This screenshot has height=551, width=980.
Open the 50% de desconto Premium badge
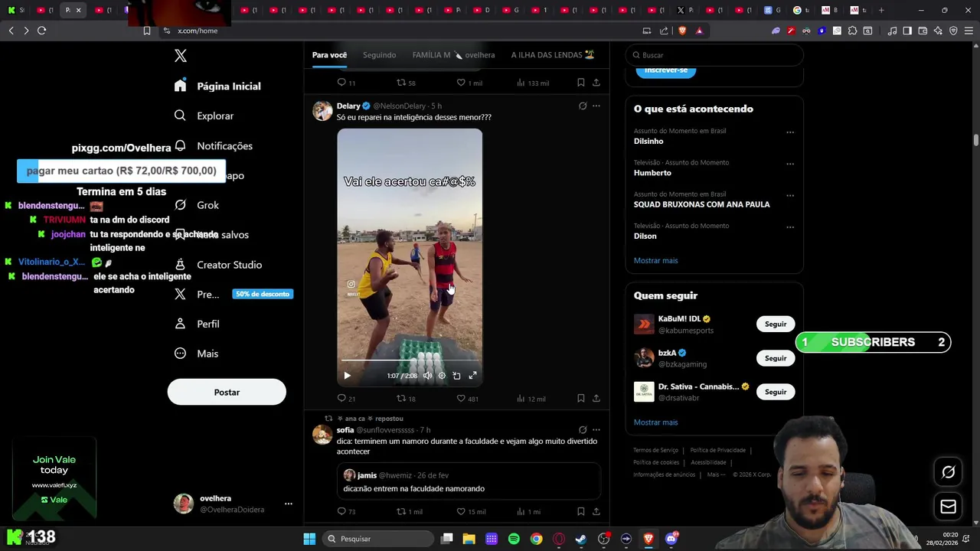263,294
